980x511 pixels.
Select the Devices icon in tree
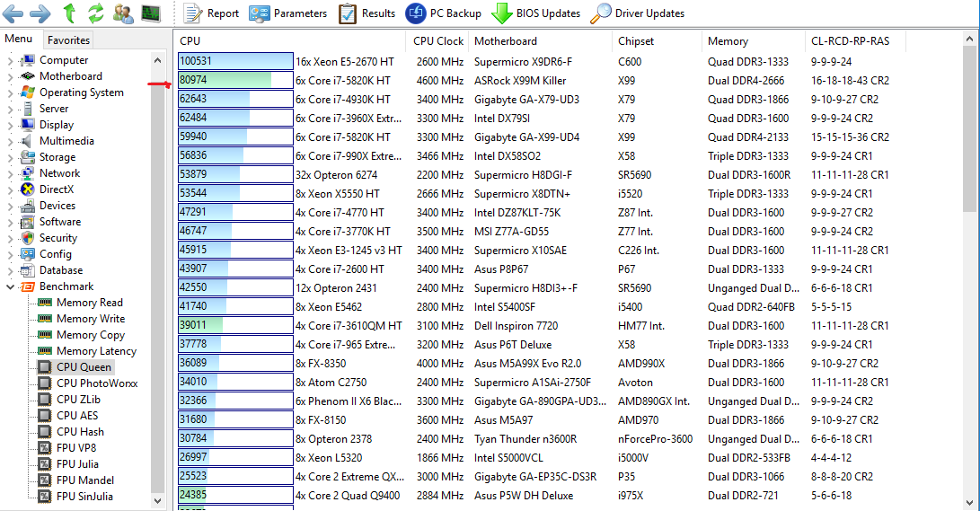(28, 206)
